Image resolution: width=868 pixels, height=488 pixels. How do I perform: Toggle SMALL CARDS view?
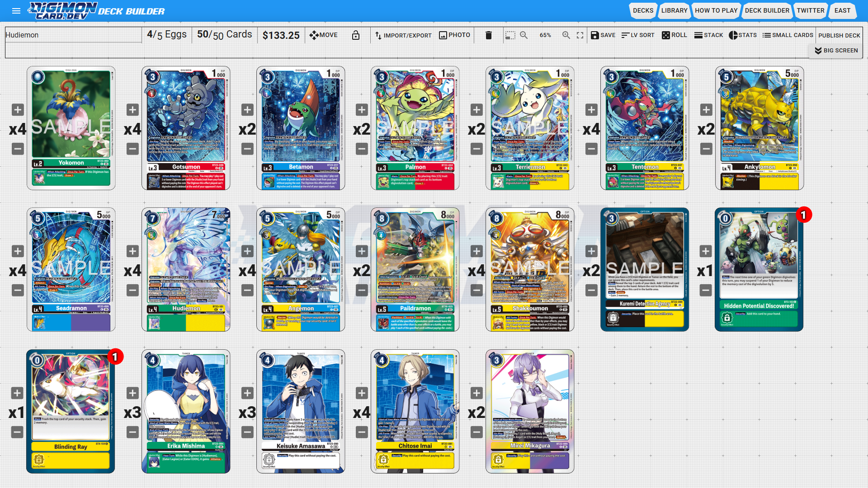pos(788,35)
